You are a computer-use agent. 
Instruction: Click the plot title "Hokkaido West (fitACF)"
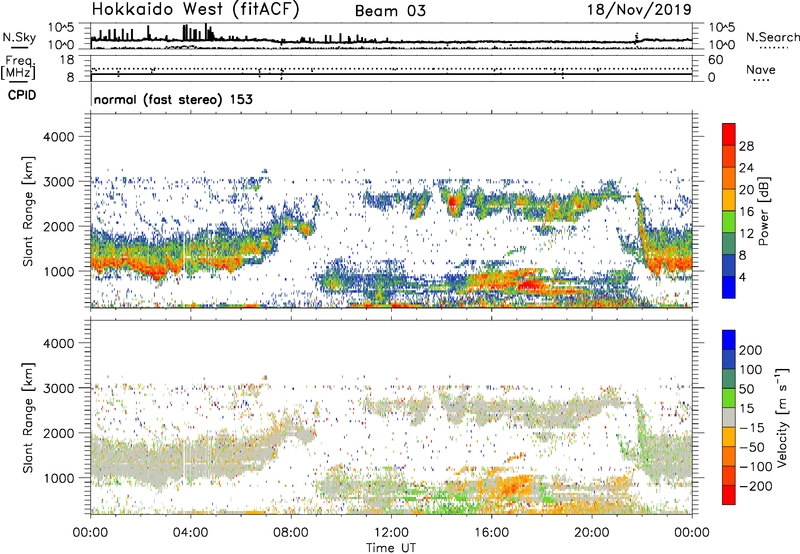coord(195,10)
